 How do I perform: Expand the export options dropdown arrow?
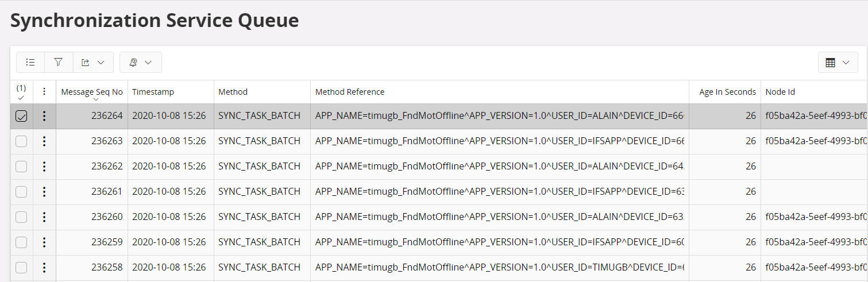101,63
